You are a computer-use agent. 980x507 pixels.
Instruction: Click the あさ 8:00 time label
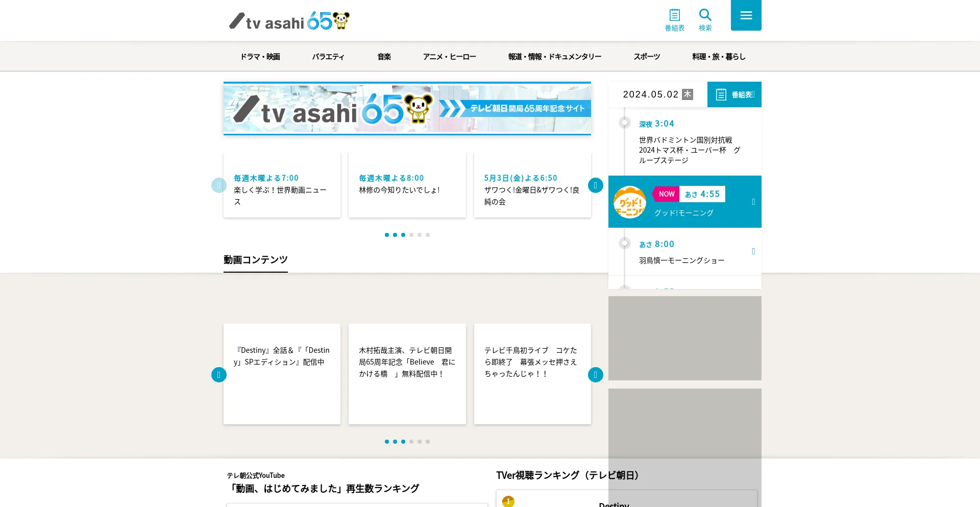pyautogui.click(x=656, y=244)
